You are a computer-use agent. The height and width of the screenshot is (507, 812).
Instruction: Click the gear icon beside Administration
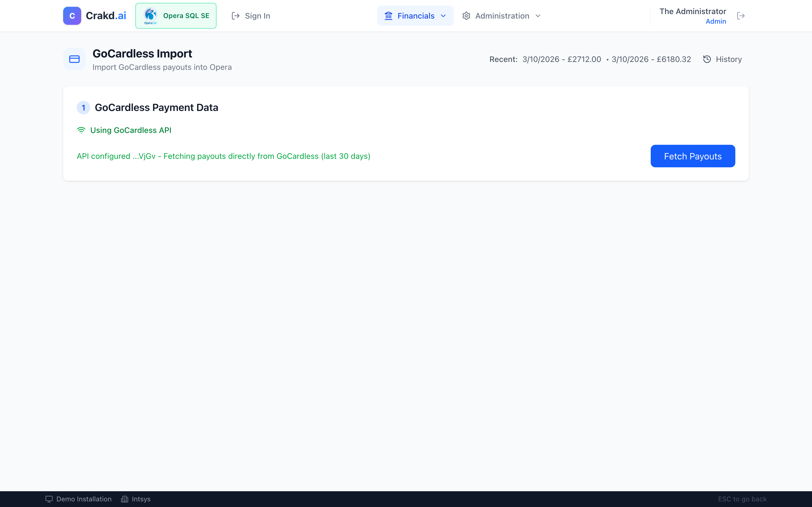point(466,15)
